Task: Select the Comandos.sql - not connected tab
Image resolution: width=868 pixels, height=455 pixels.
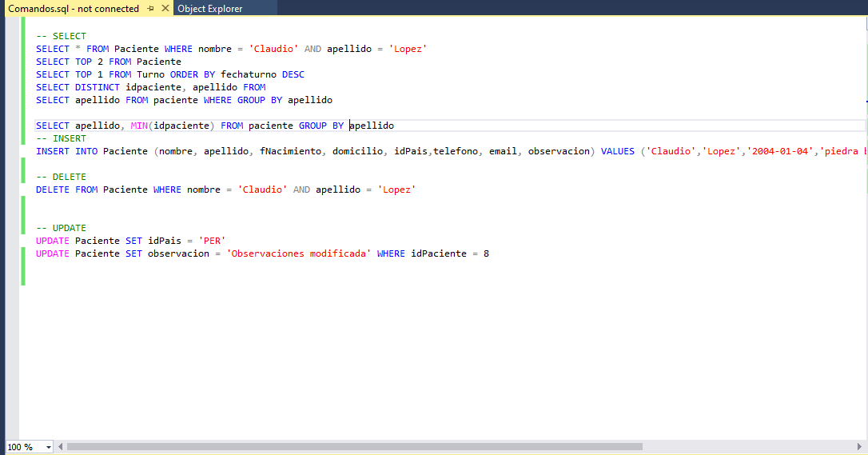Action: 74,9
